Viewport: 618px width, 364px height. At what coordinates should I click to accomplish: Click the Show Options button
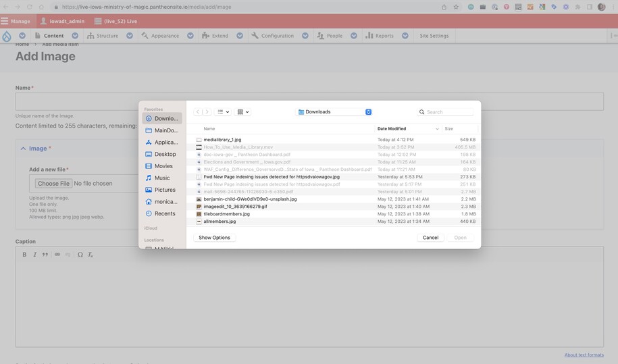click(x=214, y=238)
